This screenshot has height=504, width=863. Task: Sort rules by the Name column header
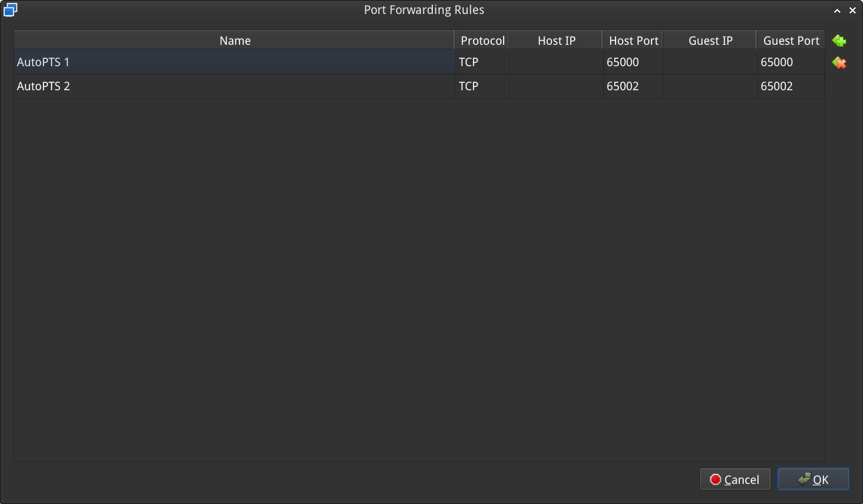(x=235, y=40)
